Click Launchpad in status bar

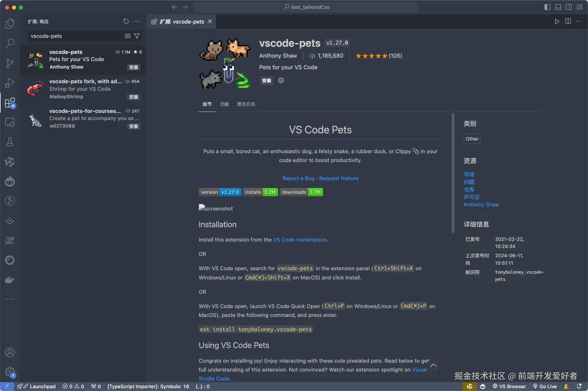click(x=37, y=387)
